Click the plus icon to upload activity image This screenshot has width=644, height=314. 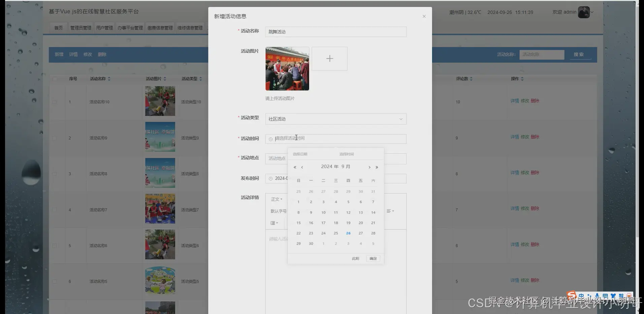click(329, 58)
